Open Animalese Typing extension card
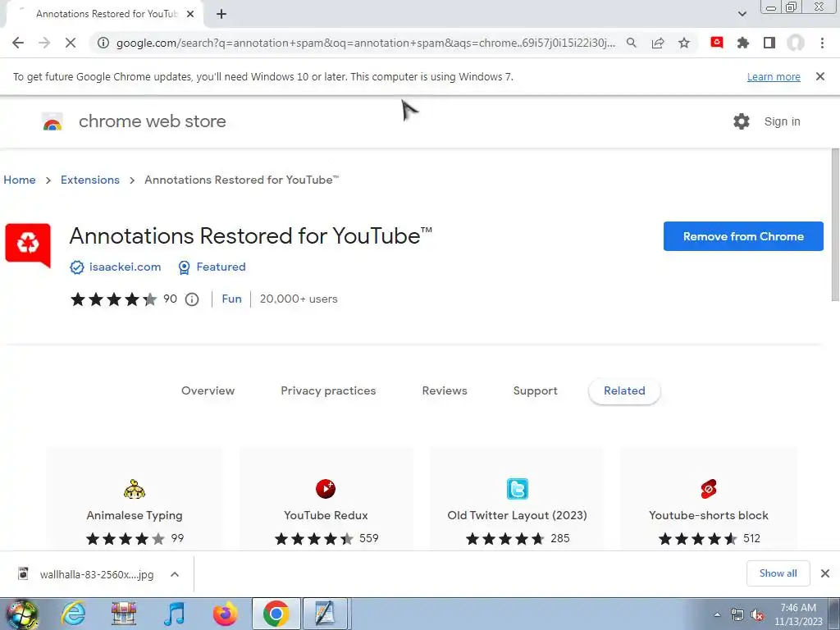 pos(135,498)
